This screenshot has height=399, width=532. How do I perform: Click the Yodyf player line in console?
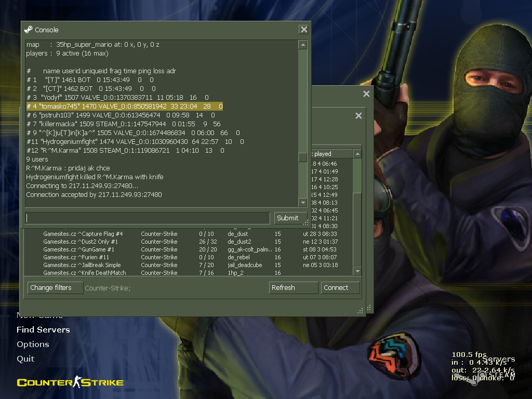pyautogui.click(x=118, y=97)
